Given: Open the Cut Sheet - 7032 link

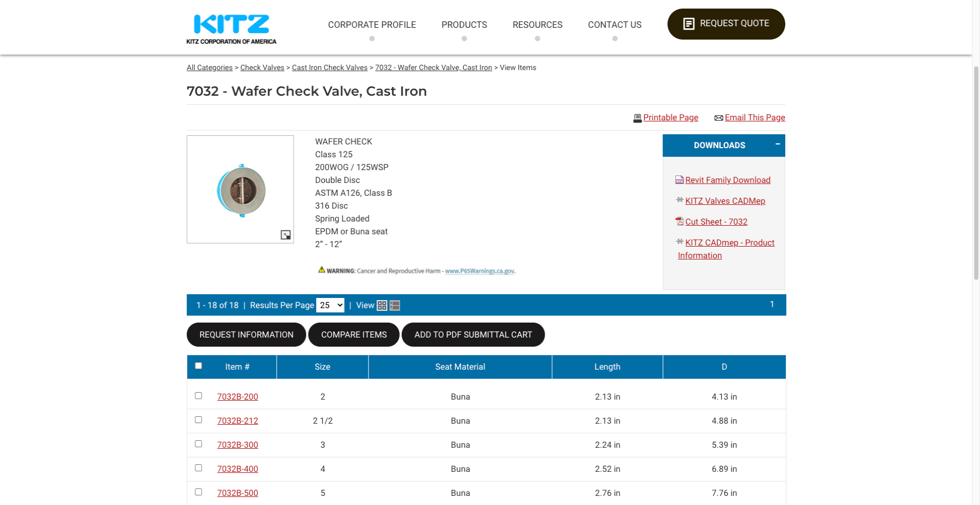Looking at the screenshot, I should [716, 222].
